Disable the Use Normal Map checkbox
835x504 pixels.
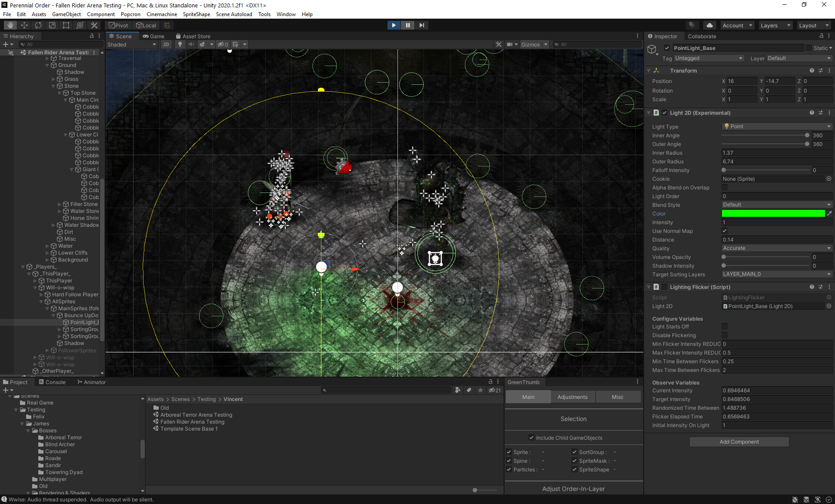point(724,231)
